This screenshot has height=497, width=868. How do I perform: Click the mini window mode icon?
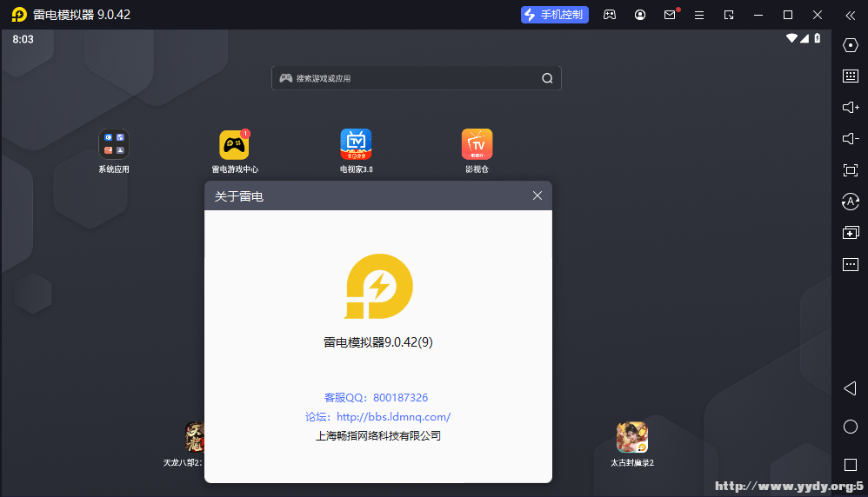pyautogui.click(x=729, y=15)
